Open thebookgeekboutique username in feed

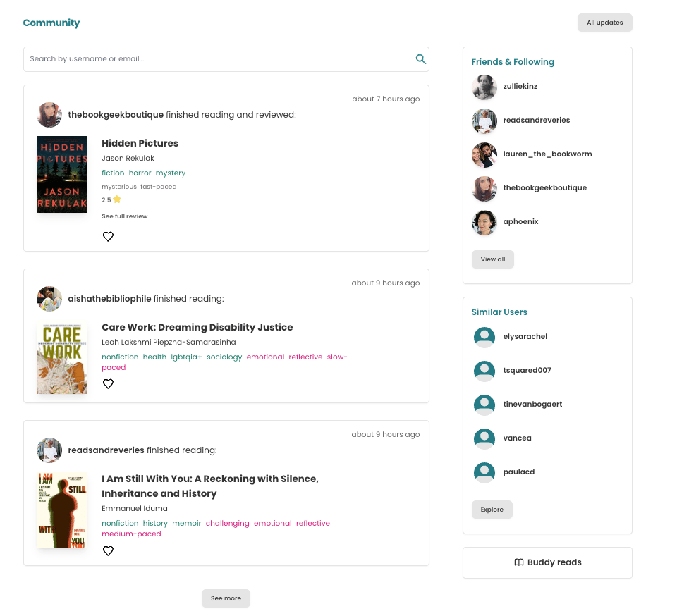click(x=116, y=115)
